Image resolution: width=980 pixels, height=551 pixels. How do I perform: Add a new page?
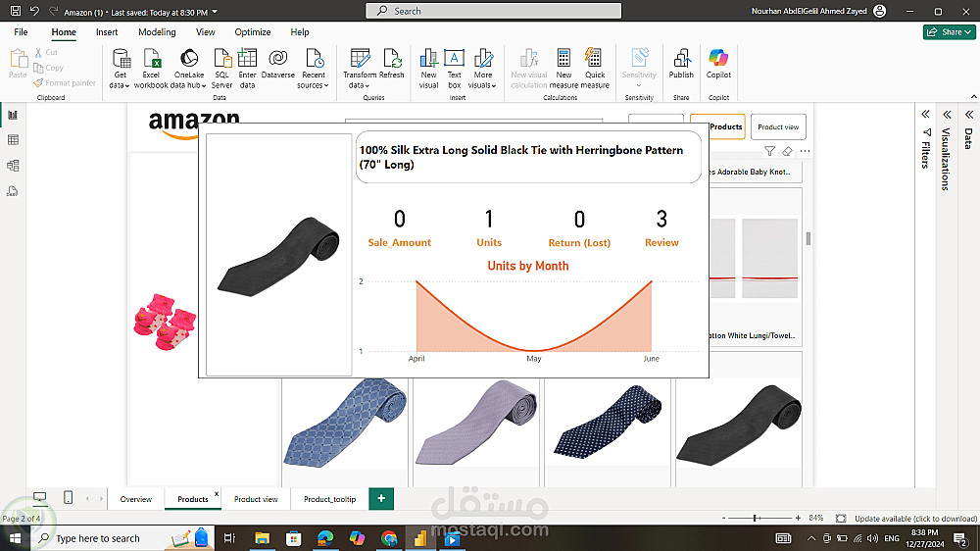pyautogui.click(x=381, y=498)
